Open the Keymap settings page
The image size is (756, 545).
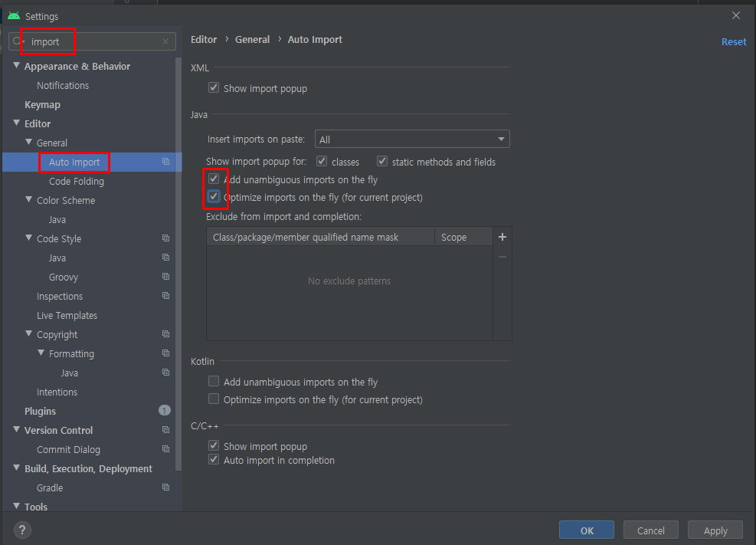coord(42,105)
